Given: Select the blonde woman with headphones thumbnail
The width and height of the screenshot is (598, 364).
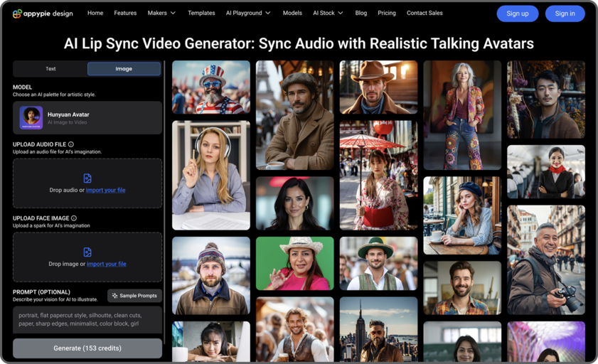Looking at the screenshot, I should [211, 176].
